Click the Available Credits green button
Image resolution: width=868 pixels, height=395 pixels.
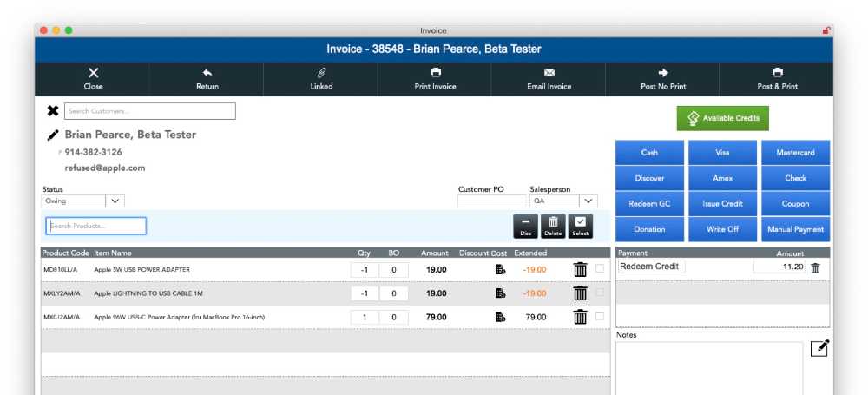[x=722, y=118]
